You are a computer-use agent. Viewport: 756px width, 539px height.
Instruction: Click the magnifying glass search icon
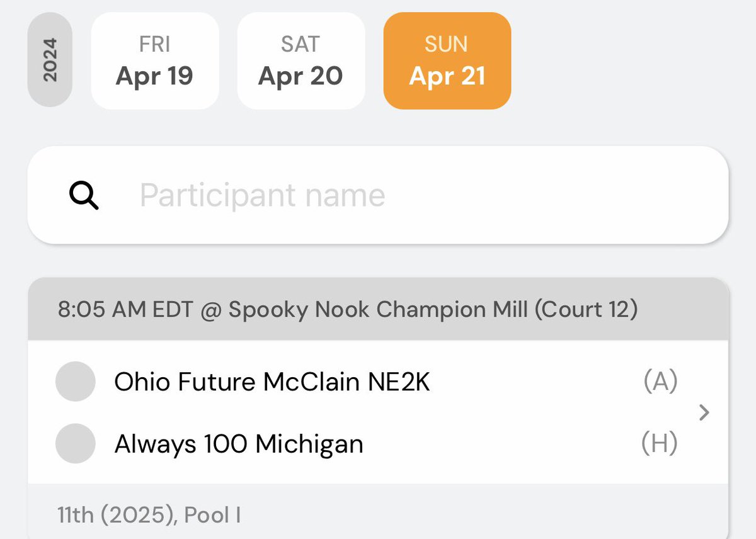pyautogui.click(x=84, y=196)
